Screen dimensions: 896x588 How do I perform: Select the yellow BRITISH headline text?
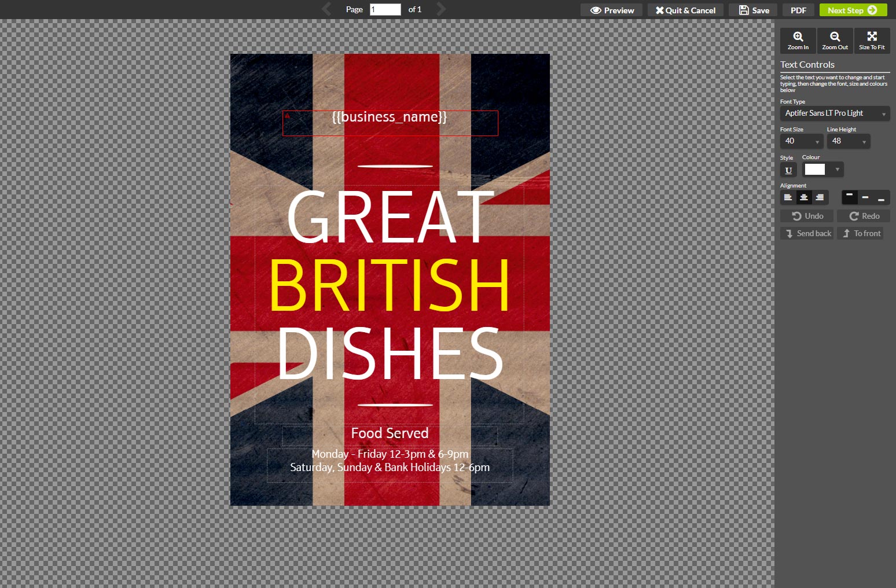pos(390,285)
